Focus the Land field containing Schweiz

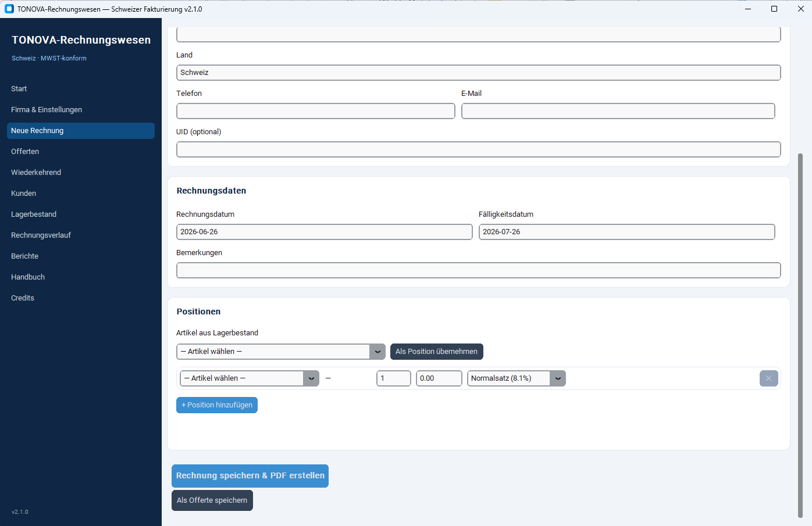point(479,73)
